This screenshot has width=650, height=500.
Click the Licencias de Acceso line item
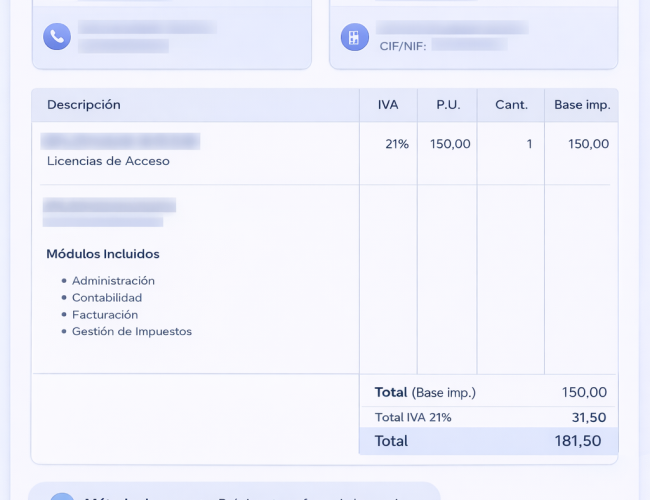[108, 161]
